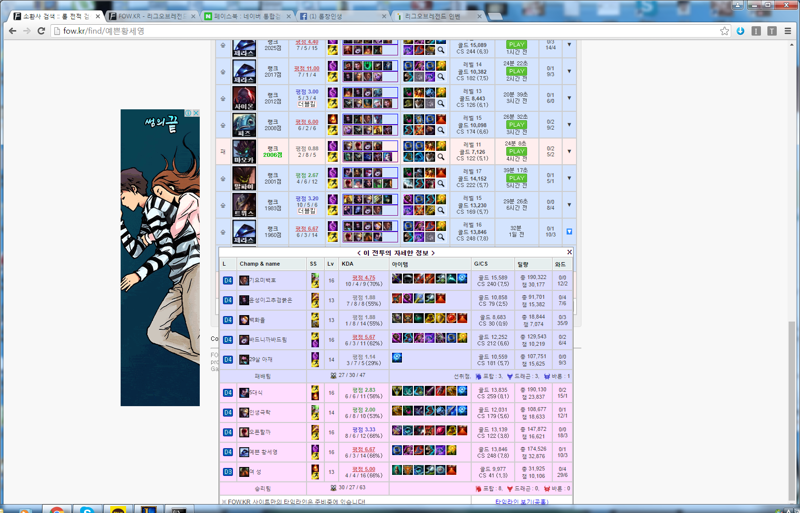Open Skype from the Windows taskbar
The height and width of the screenshot is (513, 800).
coord(87,510)
